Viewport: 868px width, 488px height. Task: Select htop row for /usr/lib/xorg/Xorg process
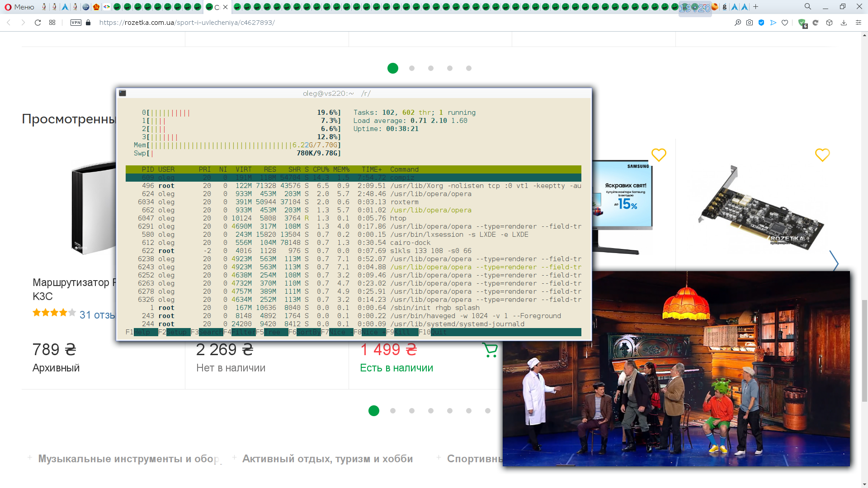[x=354, y=186]
